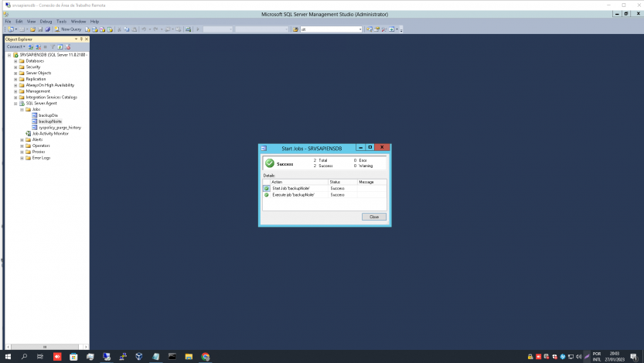The image size is (644, 363).
Task: Expand Integration Services Catalogs folder
Action: point(15,98)
